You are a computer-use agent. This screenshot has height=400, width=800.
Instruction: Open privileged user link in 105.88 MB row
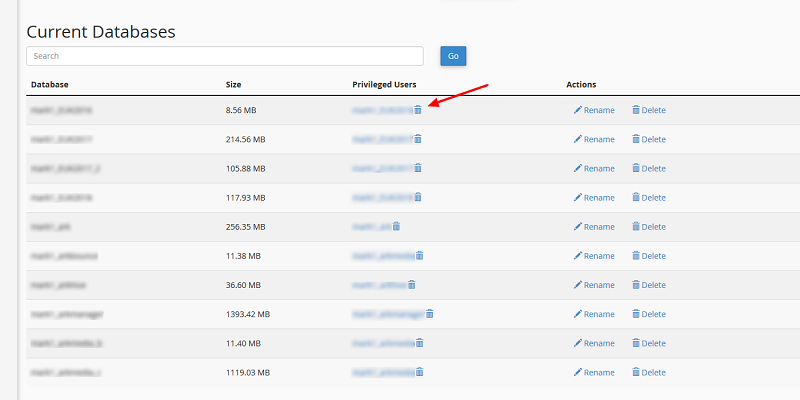click(382, 169)
